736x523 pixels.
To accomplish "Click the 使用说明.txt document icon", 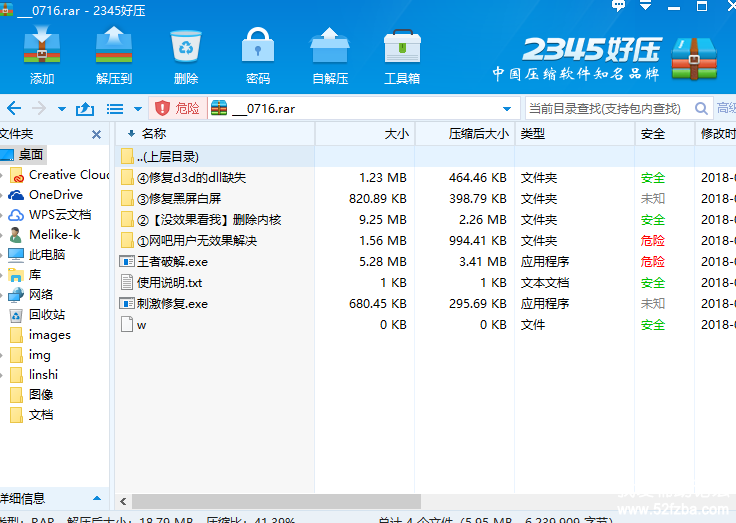I will pos(127,283).
